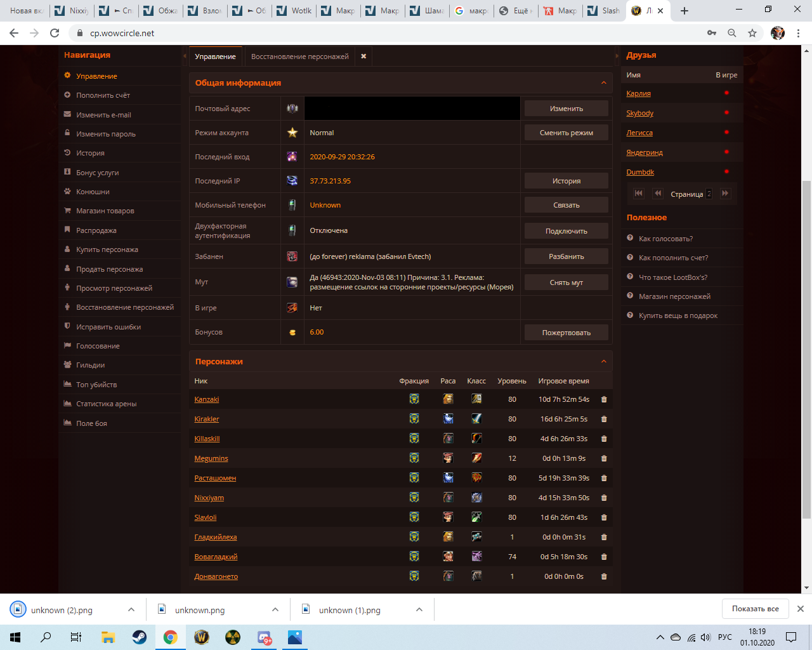Click the browser zoom magnifier icon
Viewport: 812px width, 650px height.
(732, 33)
